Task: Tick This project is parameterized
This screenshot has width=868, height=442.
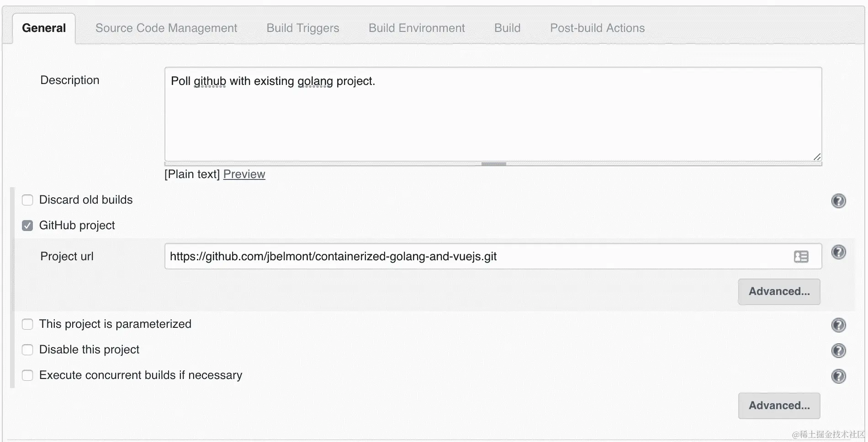Action: [28, 324]
